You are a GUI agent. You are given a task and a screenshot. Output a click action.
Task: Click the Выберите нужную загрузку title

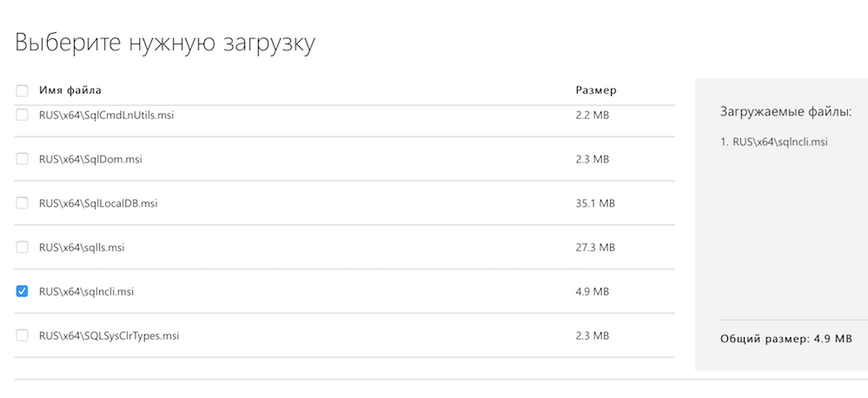click(165, 43)
